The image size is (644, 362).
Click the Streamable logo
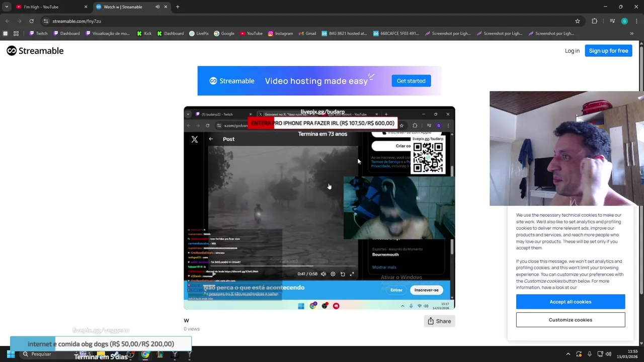tap(35, 51)
